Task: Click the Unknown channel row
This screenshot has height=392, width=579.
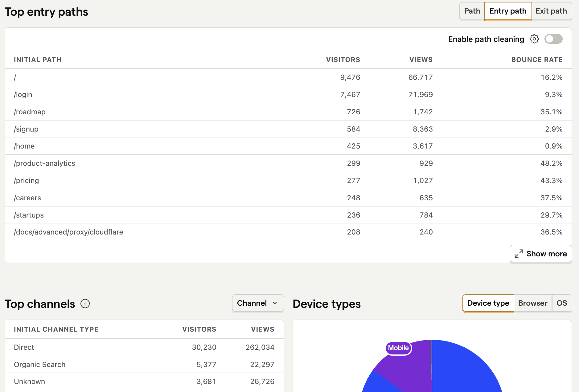Action: (144, 382)
